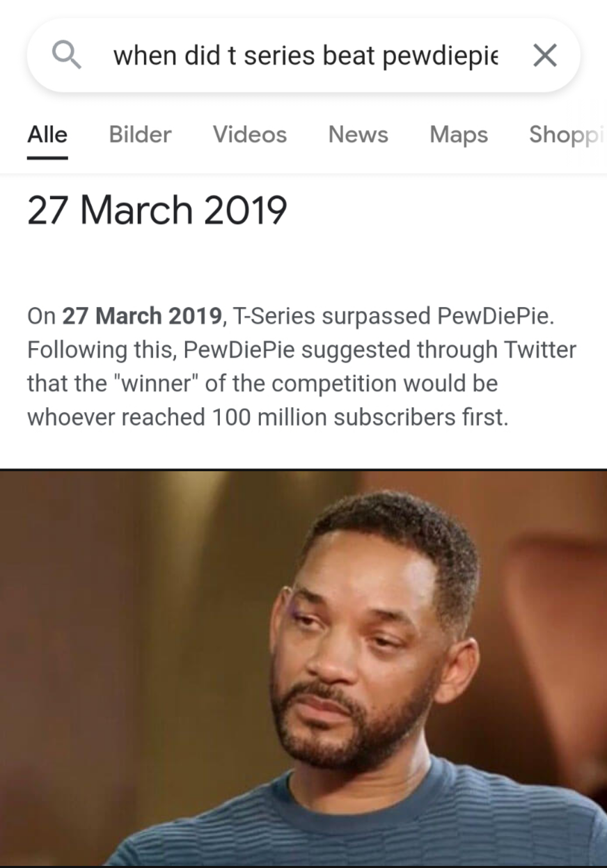
Task: Switch to the partially visible Shopping tab
Action: coord(565,134)
